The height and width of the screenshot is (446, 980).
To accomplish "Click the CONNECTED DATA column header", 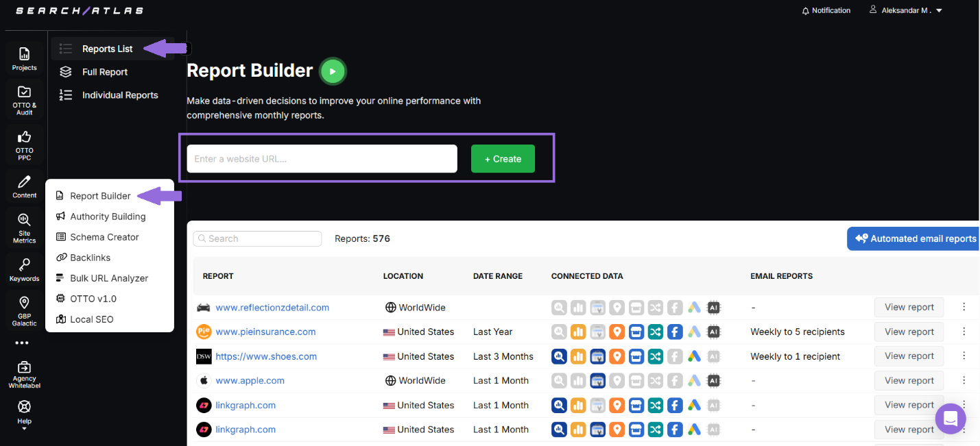I will [x=587, y=276].
